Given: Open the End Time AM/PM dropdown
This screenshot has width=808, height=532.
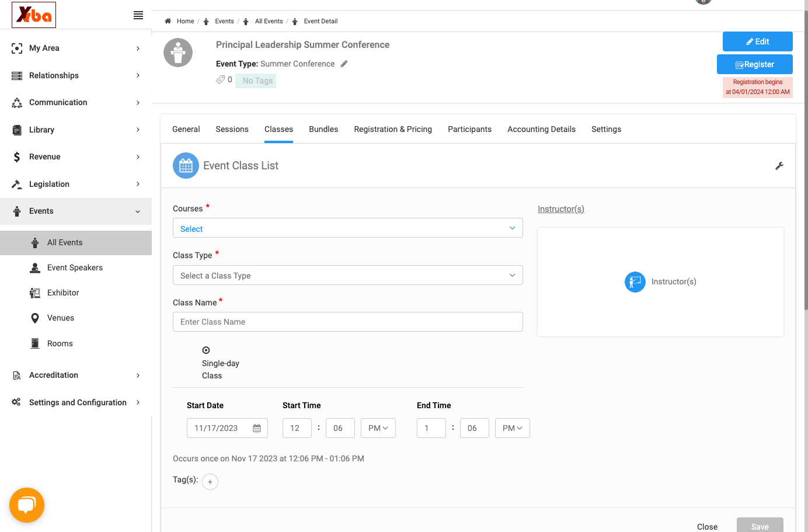Looking at the screenshot, I should [513, 428].
